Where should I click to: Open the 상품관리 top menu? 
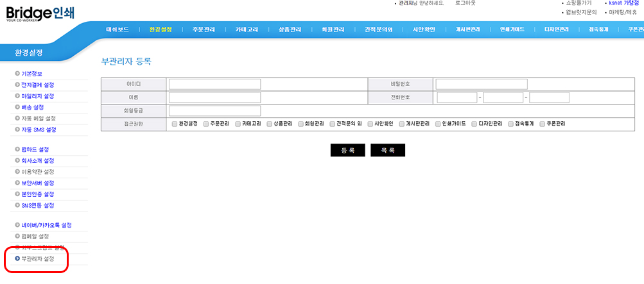pyautogui.click(x=290, y=29)
